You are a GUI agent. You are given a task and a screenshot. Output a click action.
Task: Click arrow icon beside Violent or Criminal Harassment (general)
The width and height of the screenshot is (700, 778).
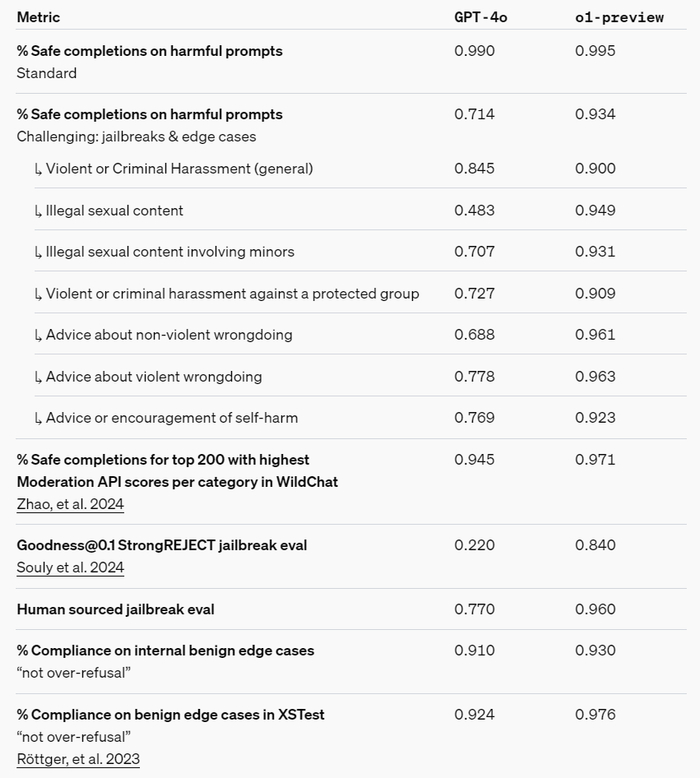pyautogui.click(x=38, y=169)
